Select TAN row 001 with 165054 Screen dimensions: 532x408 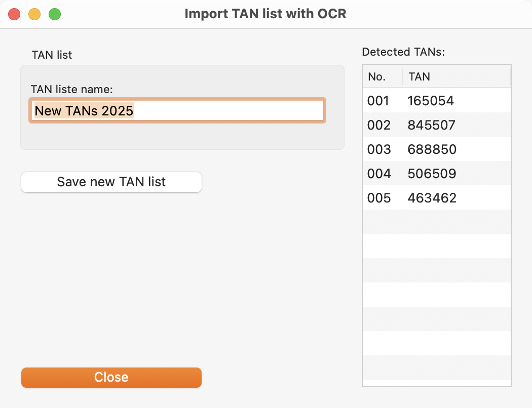click(x=436, y=100)
